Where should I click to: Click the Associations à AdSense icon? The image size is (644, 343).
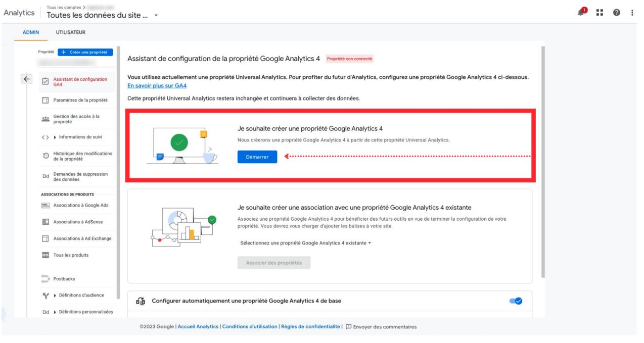coord(45,222)
